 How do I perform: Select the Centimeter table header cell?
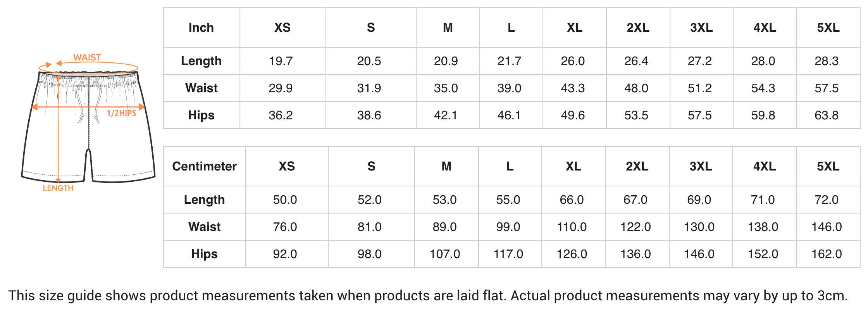[204, 166]
